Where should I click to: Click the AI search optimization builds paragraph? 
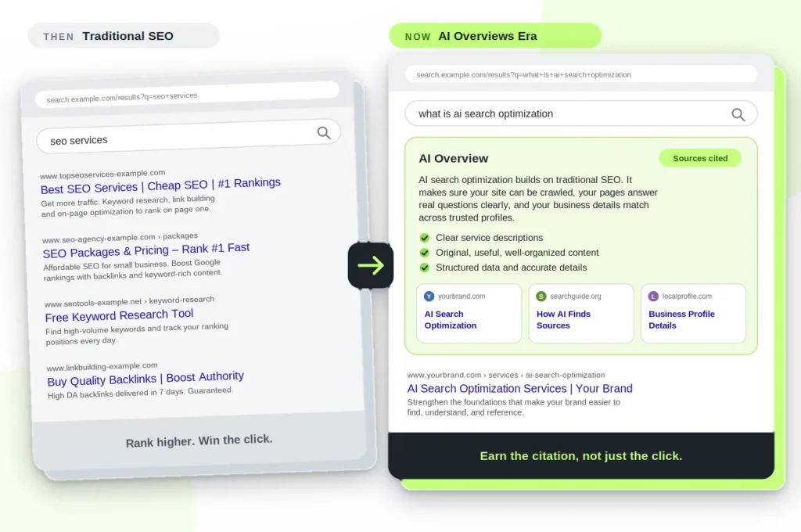click(538, 199)
